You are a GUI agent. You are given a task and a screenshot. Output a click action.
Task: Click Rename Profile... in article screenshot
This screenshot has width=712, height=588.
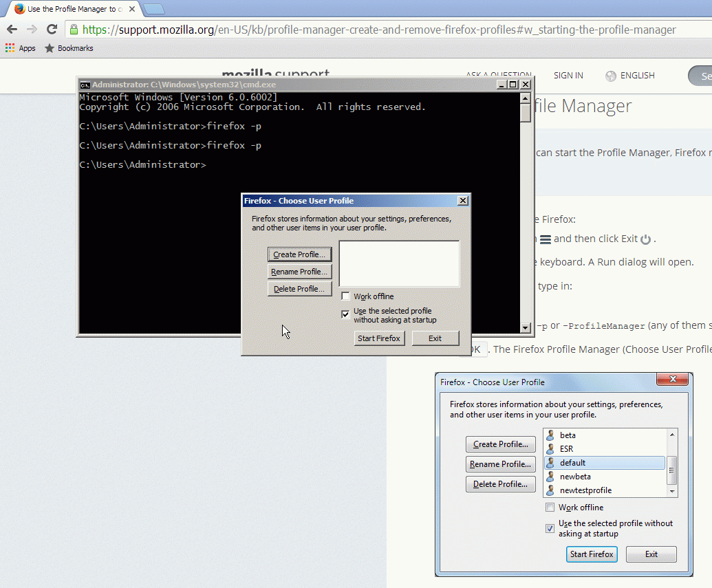(500, 464)
